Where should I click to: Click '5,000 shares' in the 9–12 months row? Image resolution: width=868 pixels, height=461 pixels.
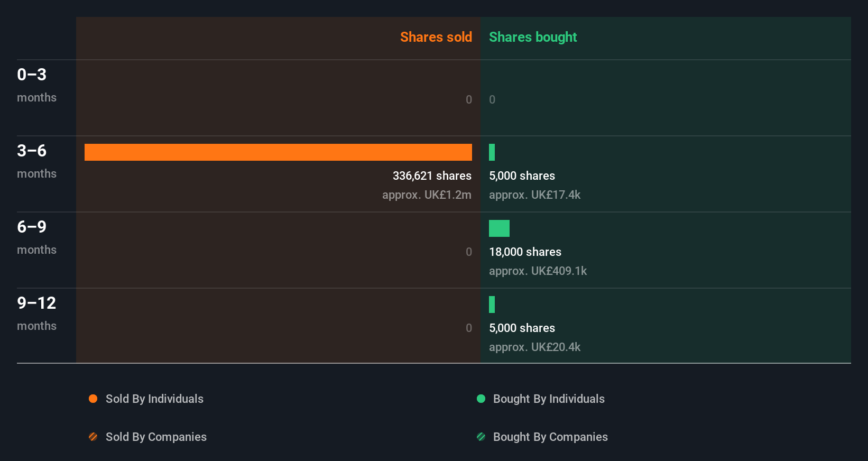pyautogui.click(x=522, y=328)
